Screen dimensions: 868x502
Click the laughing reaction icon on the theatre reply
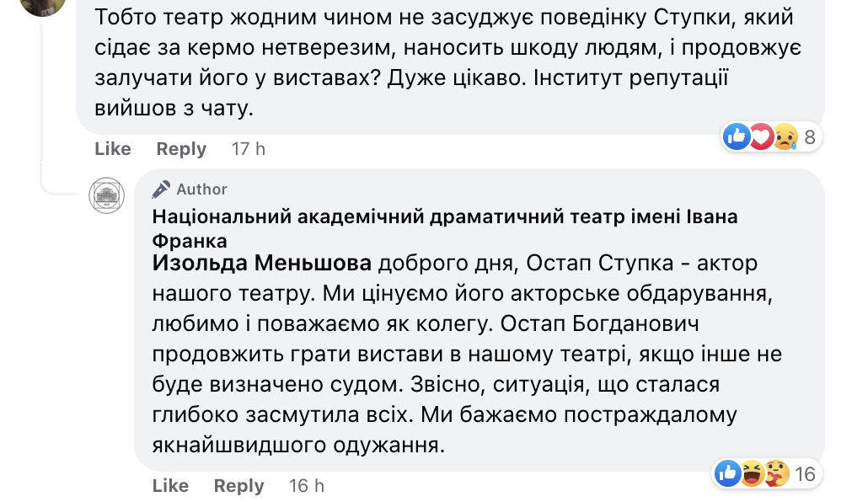click(753, 473)
